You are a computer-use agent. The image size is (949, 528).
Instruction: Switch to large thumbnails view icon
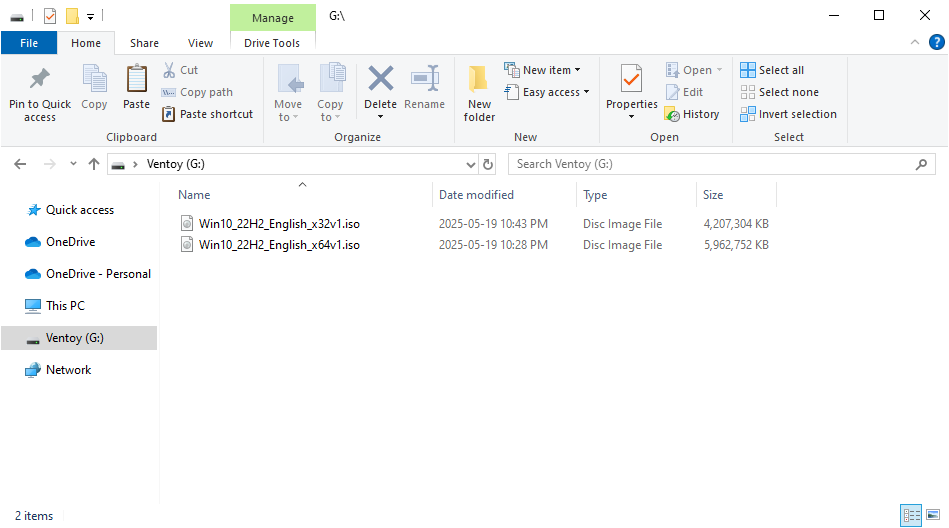click(x=933, y=515)
